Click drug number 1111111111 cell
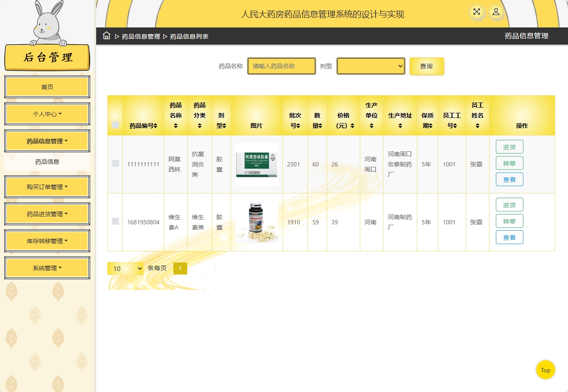The height and width of the screenshot is (392, 568). point(143,164)
